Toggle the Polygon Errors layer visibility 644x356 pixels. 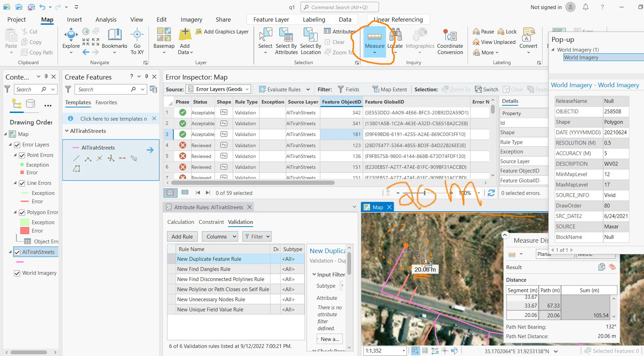pos(22,213)
